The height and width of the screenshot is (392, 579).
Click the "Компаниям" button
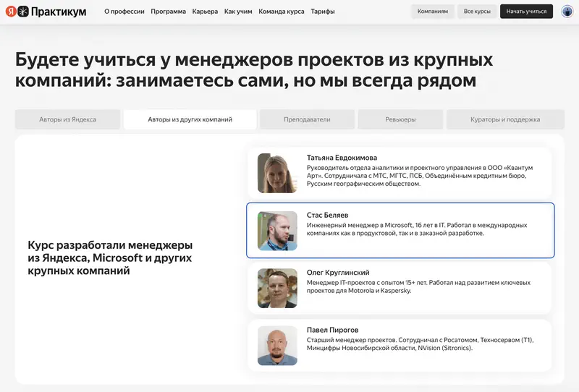tap(433, 12)
